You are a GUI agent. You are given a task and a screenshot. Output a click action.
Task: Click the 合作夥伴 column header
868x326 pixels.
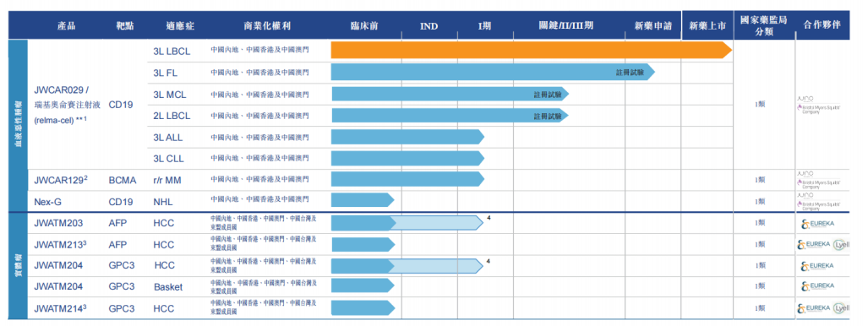[x=822, y=25]
